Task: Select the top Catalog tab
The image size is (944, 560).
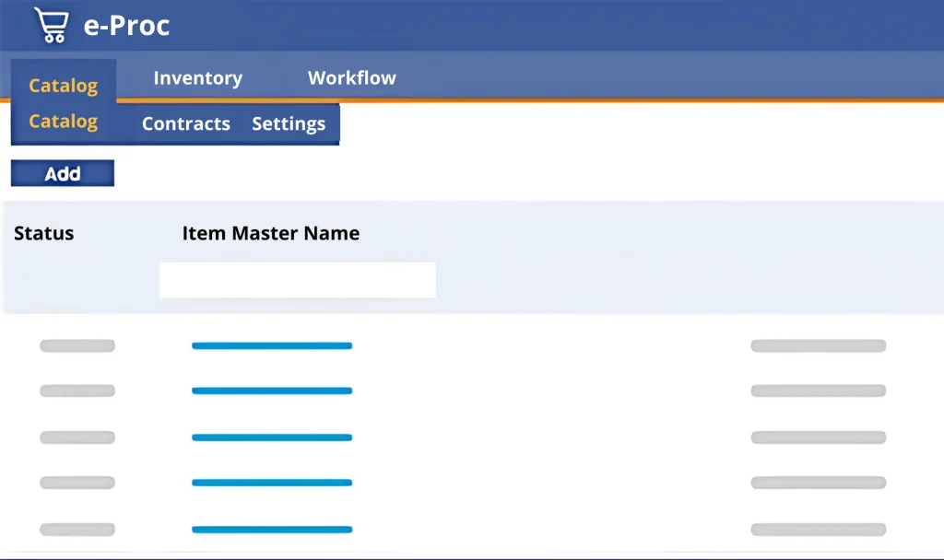Action: tap(63, 86)
